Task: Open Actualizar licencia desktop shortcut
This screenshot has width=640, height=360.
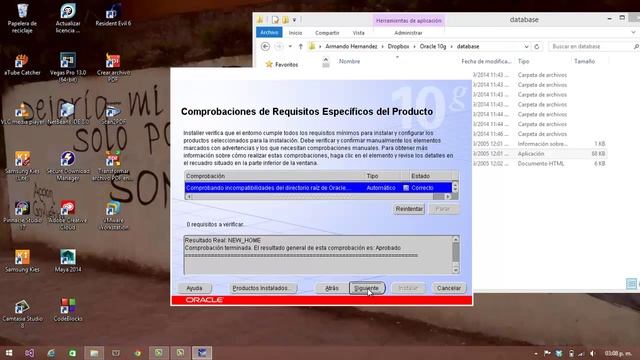Action: pyautogui.click(x=68, y=18)
